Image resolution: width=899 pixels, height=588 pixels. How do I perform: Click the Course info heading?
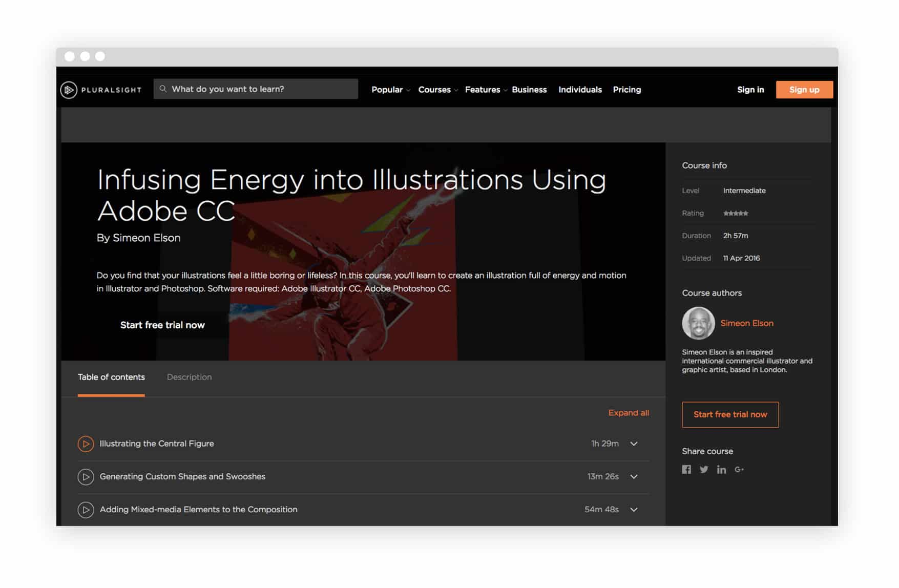coord(704,165)
